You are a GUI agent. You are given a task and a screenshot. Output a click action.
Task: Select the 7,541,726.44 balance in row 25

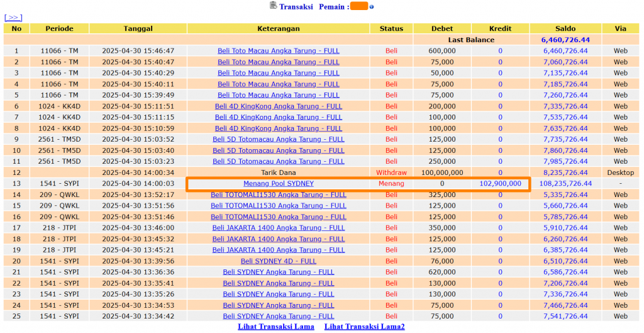pyautogui.click(x=565, y=316)
